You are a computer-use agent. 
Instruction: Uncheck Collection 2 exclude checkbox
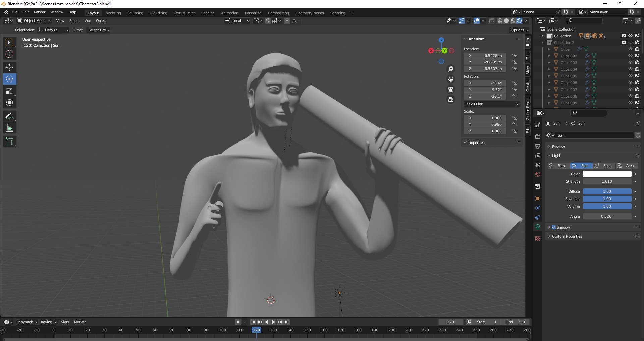624,42
